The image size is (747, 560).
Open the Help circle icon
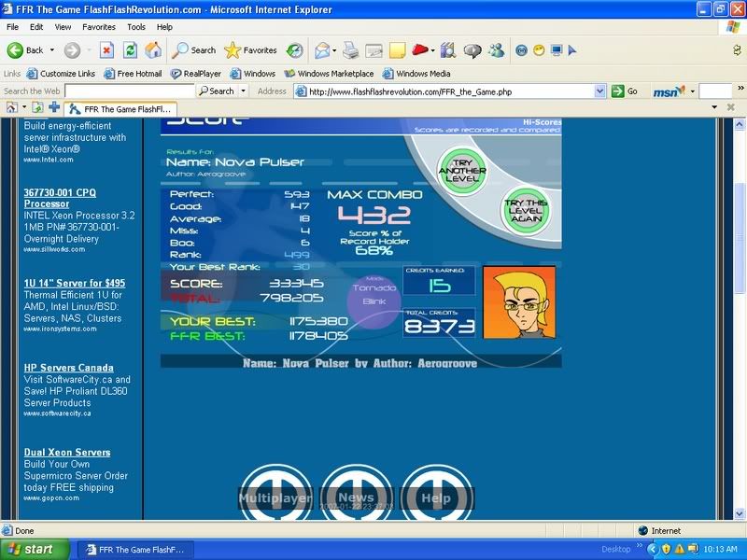(436, 496)
